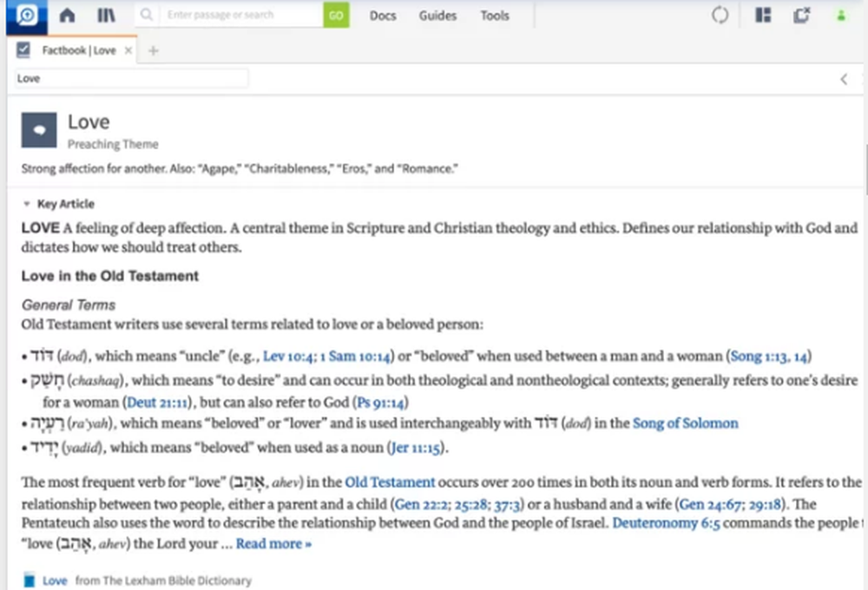This screenshot has width=868, height=590.
Task: Open the Song of Solomon link
Action: point(686,423)
